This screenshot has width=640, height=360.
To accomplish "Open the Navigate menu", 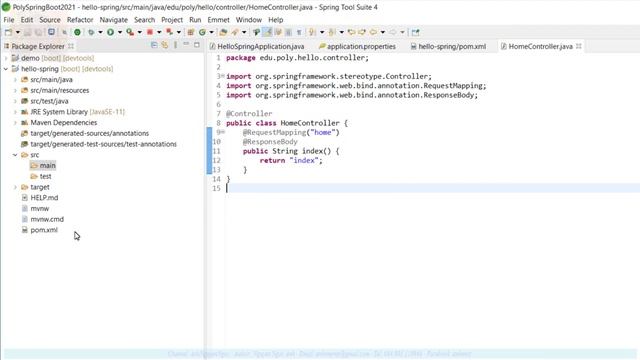I will (114, 20).
